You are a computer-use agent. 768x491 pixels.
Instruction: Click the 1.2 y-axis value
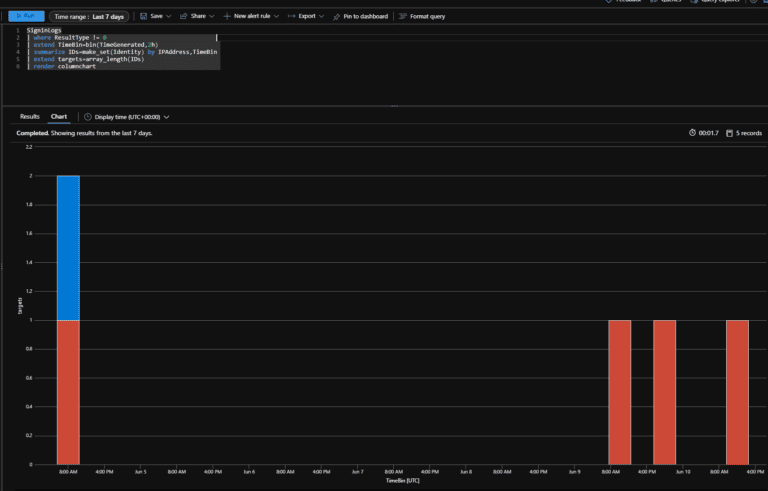[x=29, y=292]
